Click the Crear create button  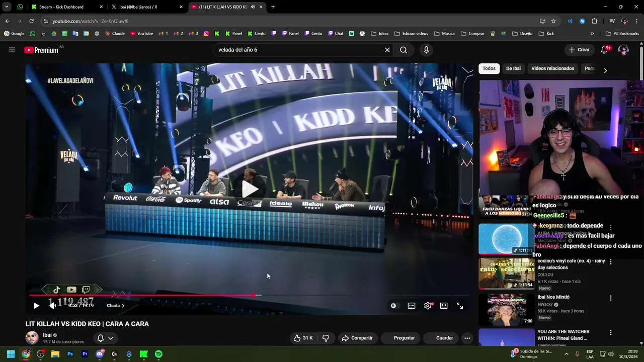[x=579, y=50]
